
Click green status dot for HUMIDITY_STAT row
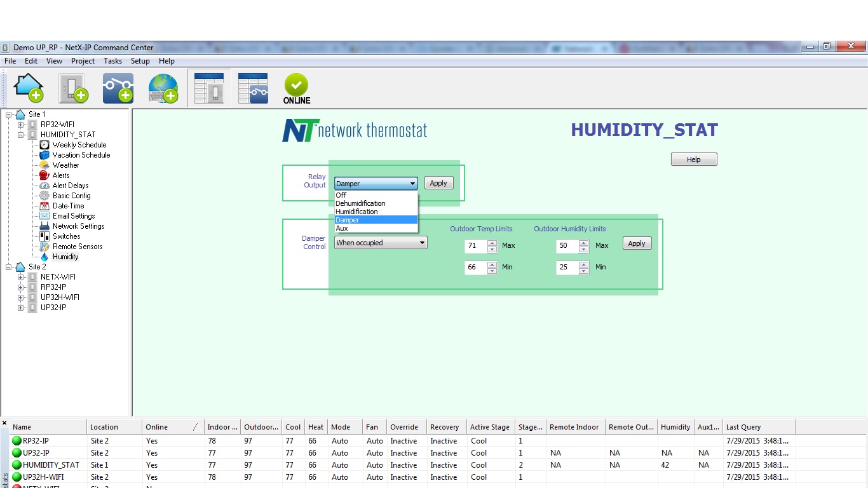coord(17,465)
